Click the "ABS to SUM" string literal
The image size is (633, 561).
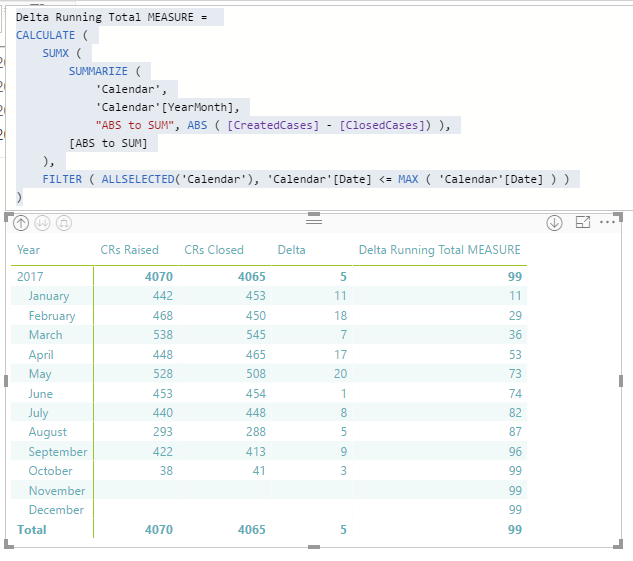[x=137, y=125]
